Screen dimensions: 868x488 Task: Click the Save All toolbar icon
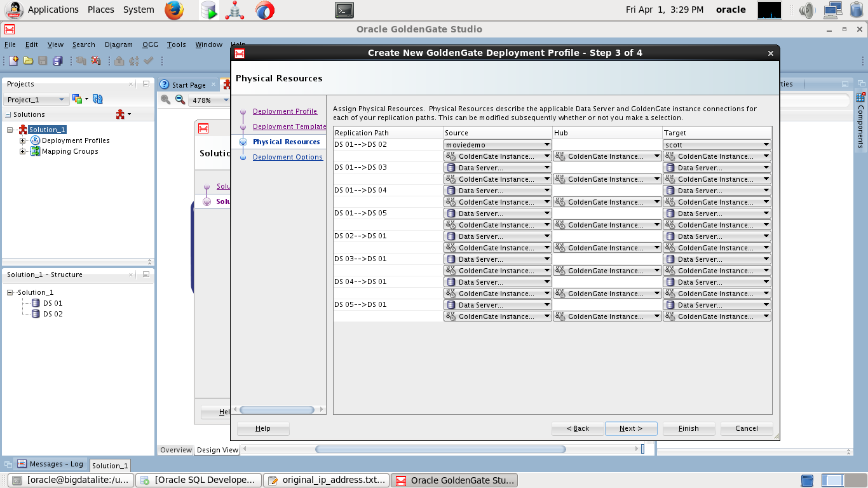tap(57, 60)
